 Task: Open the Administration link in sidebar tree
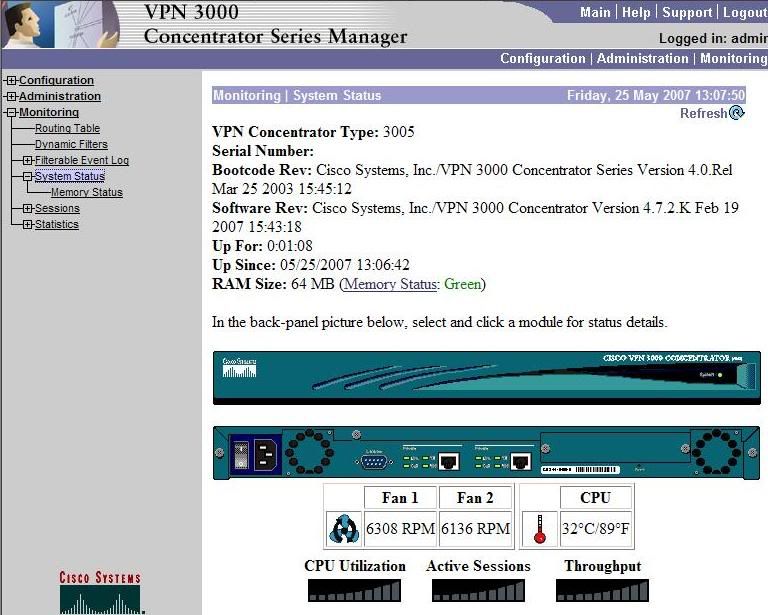[60, 96]
